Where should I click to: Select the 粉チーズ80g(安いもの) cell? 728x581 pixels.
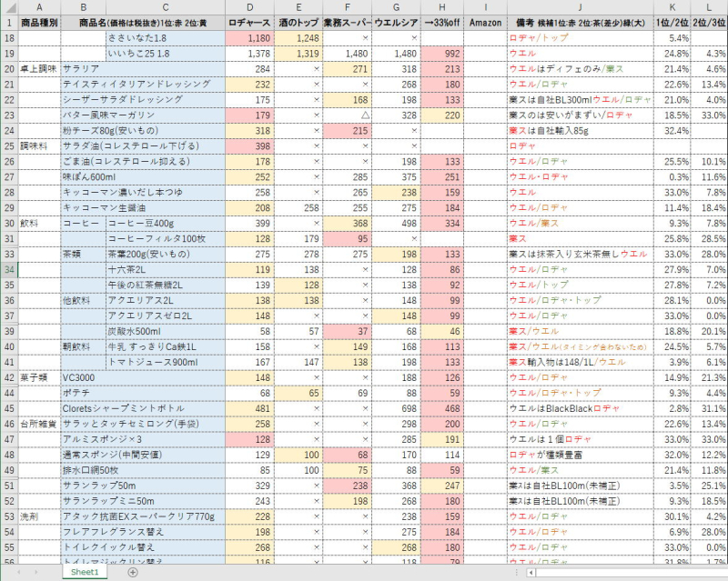tap(143, 131)
